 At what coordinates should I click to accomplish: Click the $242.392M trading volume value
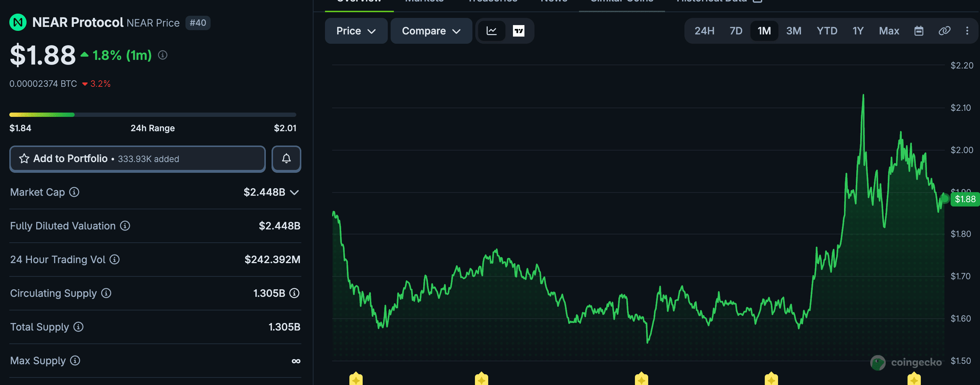272,260
